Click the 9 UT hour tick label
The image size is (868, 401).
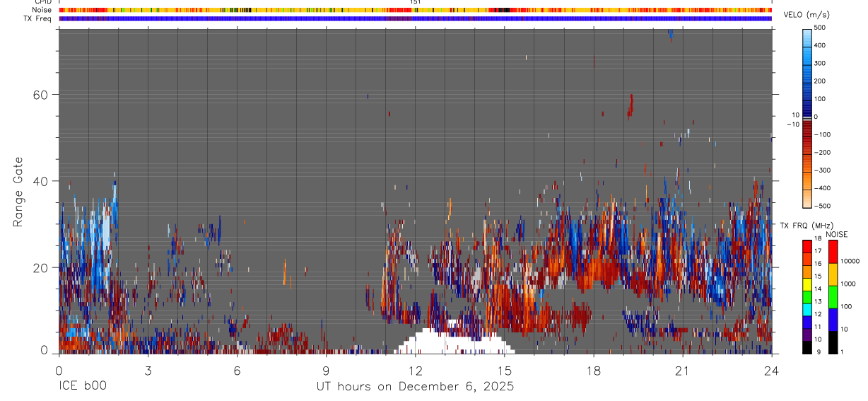pyautogui.click(x=326, y=370)
